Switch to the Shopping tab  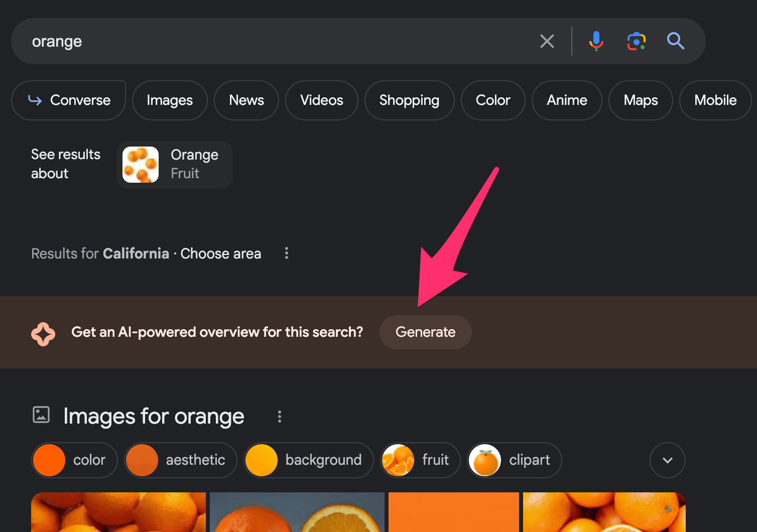pyautogui.click(x=410, y=100)
